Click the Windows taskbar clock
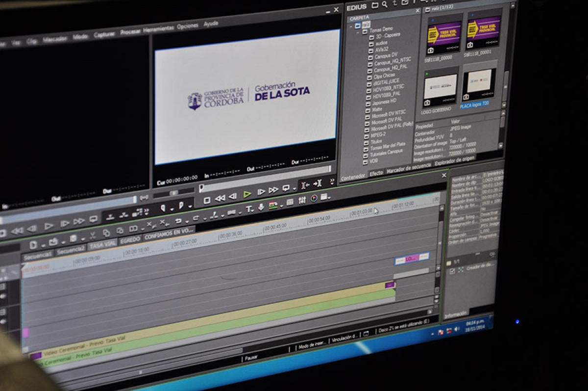Image resolution: width=588 pixels, height=391 pixels. [x=475, y=326]
